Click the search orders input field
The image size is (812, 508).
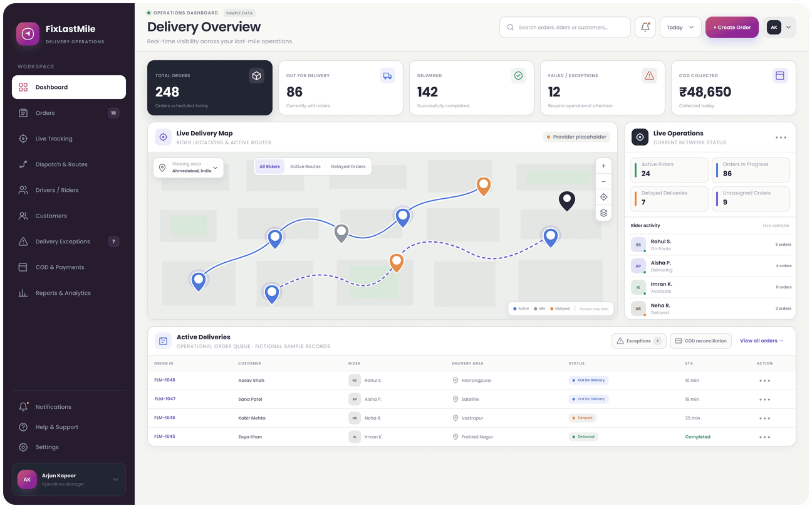pyautogui.click(x=565, y=28)
